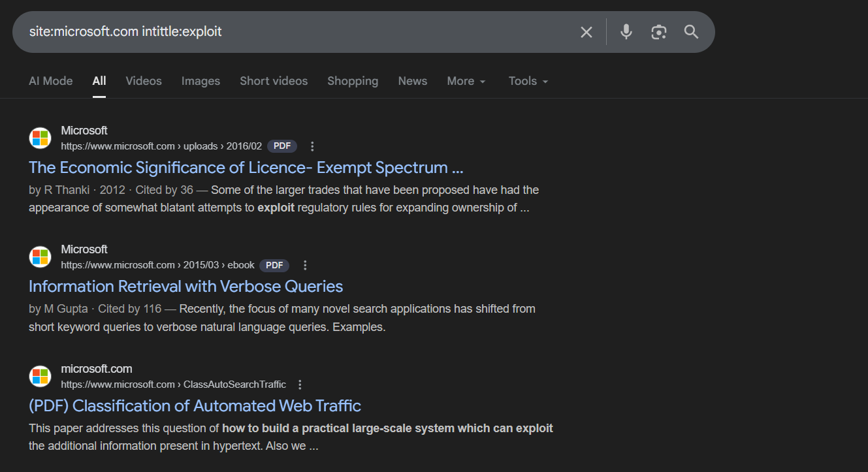Open Google Lens image search icon
This screenshot has height=472, width=868.
(659, 32)
